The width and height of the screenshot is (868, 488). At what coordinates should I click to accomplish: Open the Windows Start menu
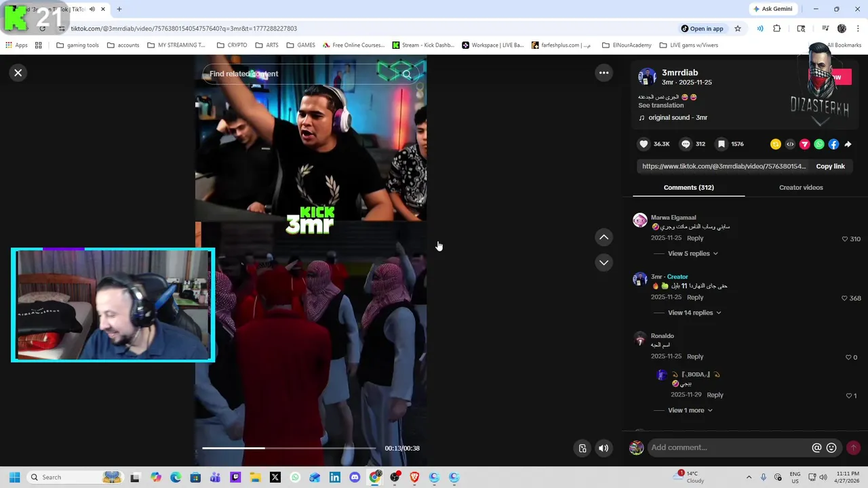click(x=14, y=477)
